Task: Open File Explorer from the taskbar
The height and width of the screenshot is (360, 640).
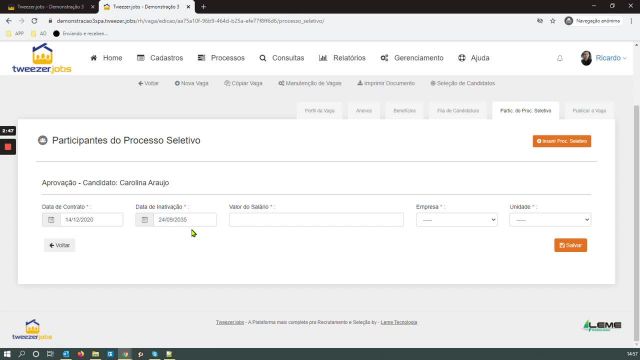Action: tap(95, 354)
